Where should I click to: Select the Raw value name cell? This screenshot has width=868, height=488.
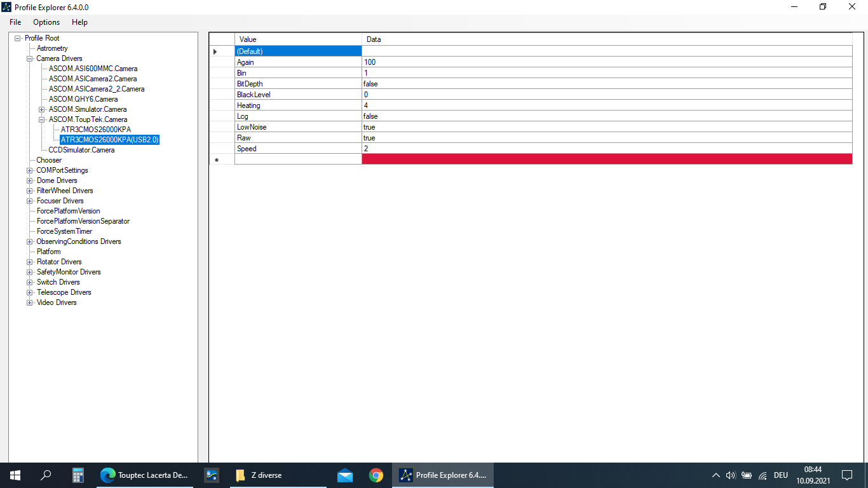click(x=298, y=138)
